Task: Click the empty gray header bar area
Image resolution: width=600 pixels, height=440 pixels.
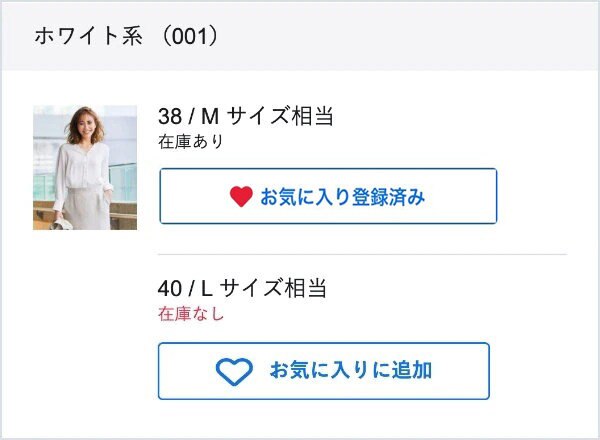Action: click(420, 37)
